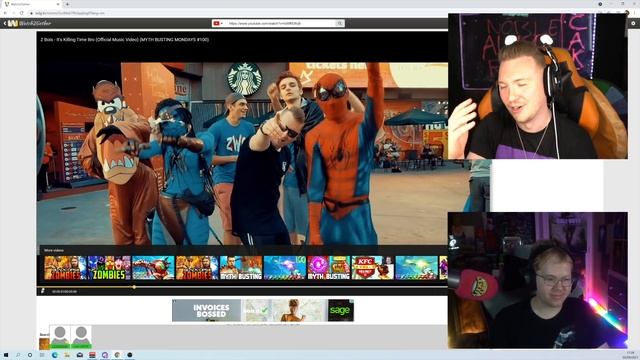This screenshot has height=360, width=640.
Task: Select the first user avatar in the room
Action: pyautogui.click(x=60, y=337)
